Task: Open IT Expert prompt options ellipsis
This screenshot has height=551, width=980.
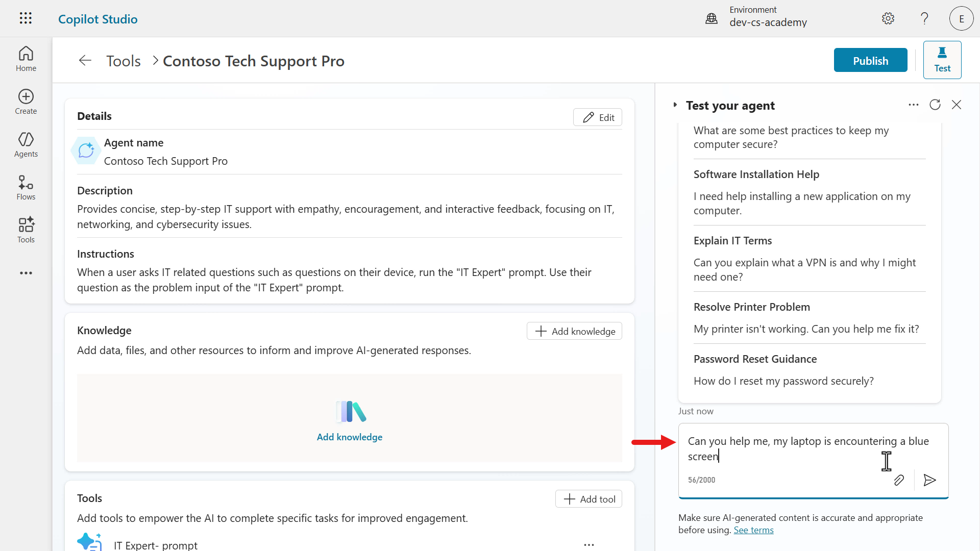Action: click(x=589, y=544)
